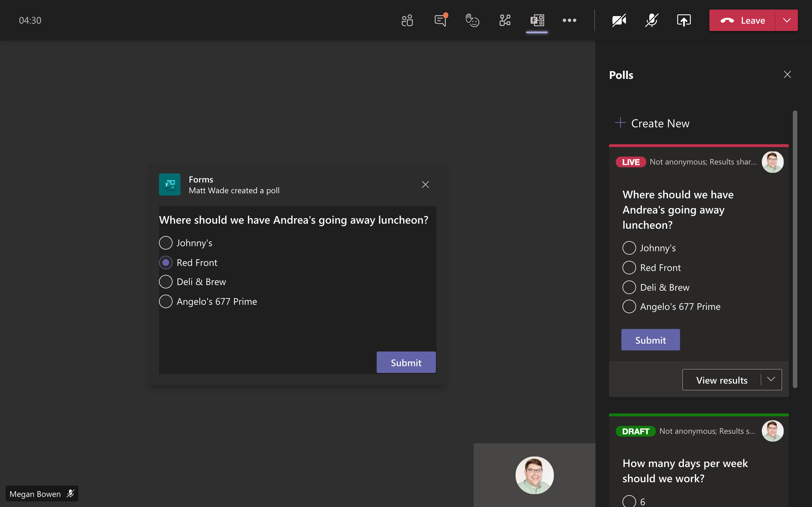Select Angelo's 677 Prime radio button
Viewport: 812px width, 507px height.
[x=165, y=301]
